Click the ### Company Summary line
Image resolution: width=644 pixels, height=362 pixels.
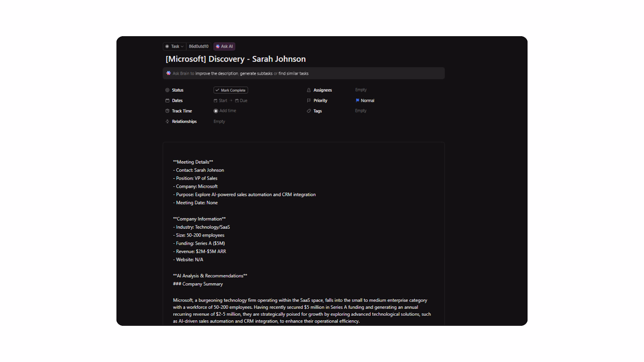[198, 284]
